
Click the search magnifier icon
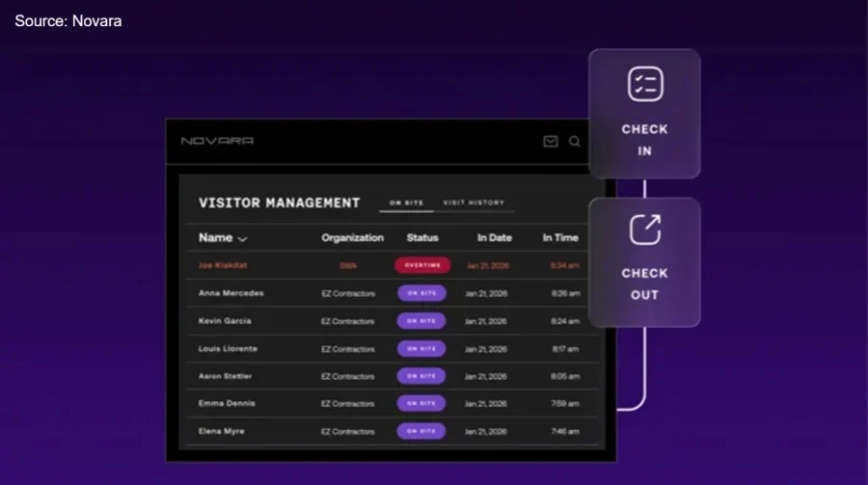pyautogui.click(x=575, y=142)
